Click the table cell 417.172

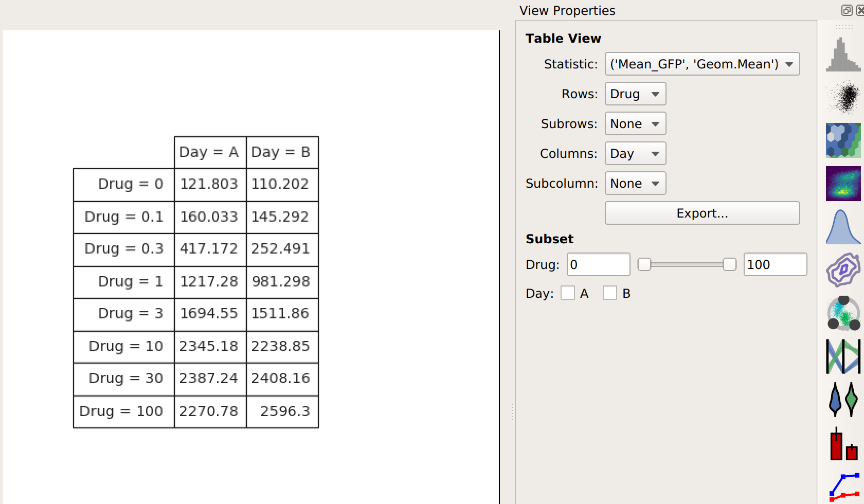[210, 249]
